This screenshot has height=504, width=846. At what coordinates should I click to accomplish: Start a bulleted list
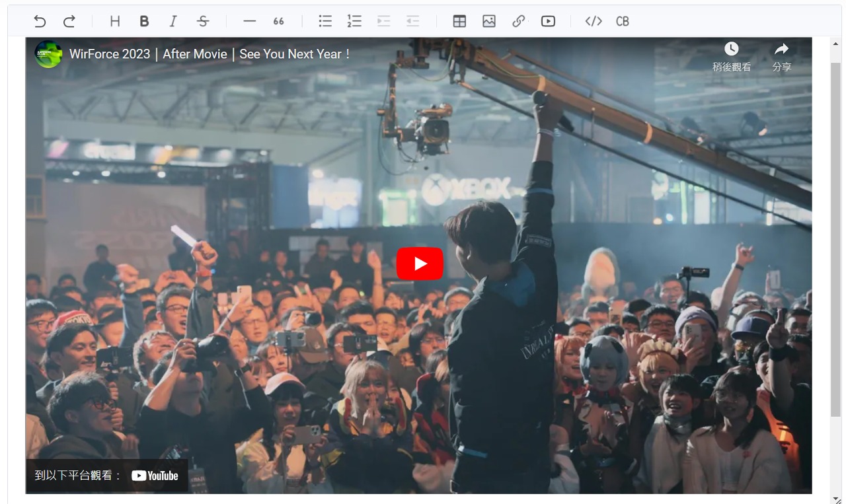[325, 21]
